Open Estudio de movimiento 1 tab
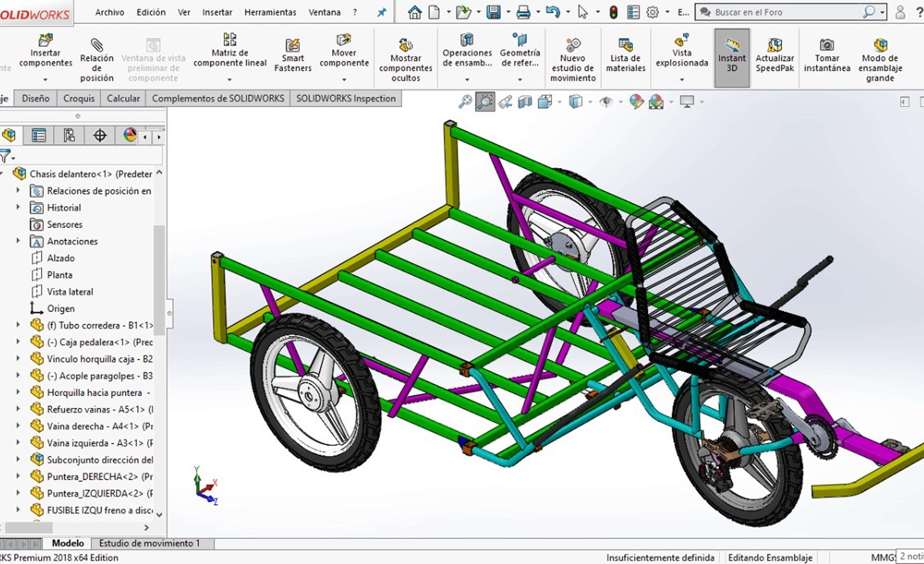 [x=149, y=543]
